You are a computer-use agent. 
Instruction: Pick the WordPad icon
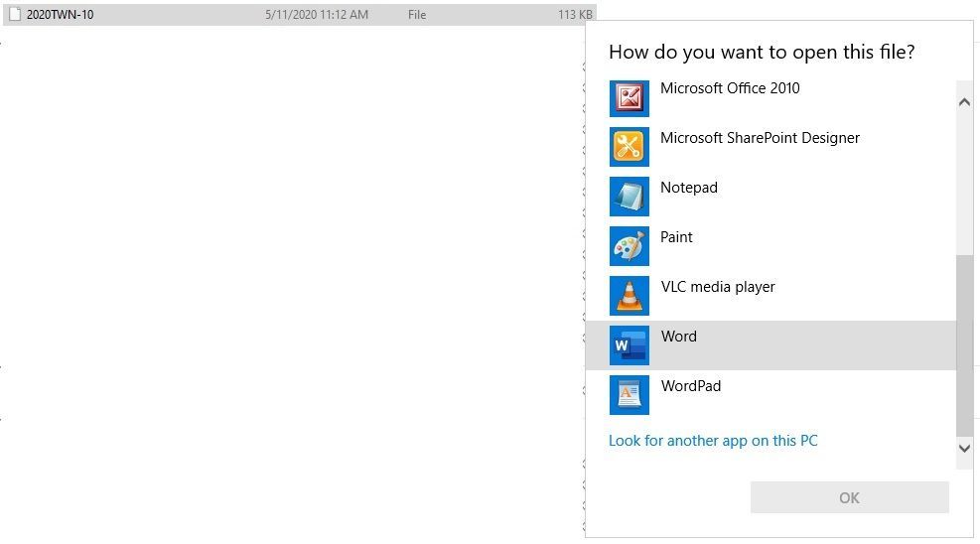pos(629,395)
